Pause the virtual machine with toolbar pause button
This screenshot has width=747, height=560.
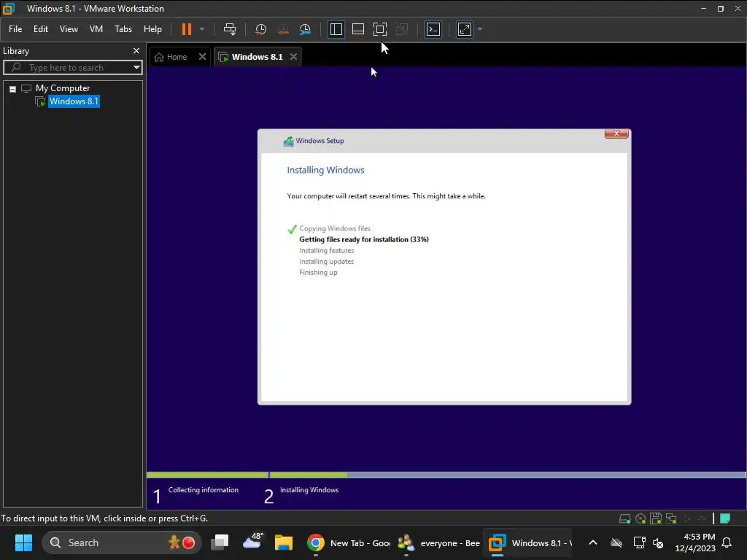click(x=186, y=29)
